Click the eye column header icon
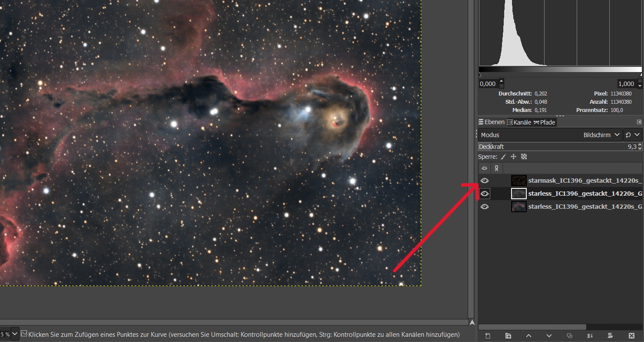The height and width of the screenshot is (342, 644). click(x=485, y=168)
